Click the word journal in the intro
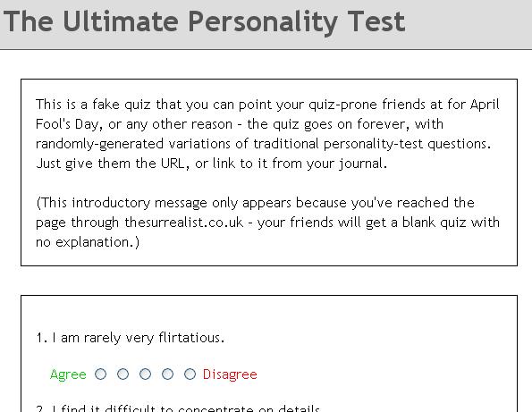Screen dimensions: 532x412 click(361, 164)
